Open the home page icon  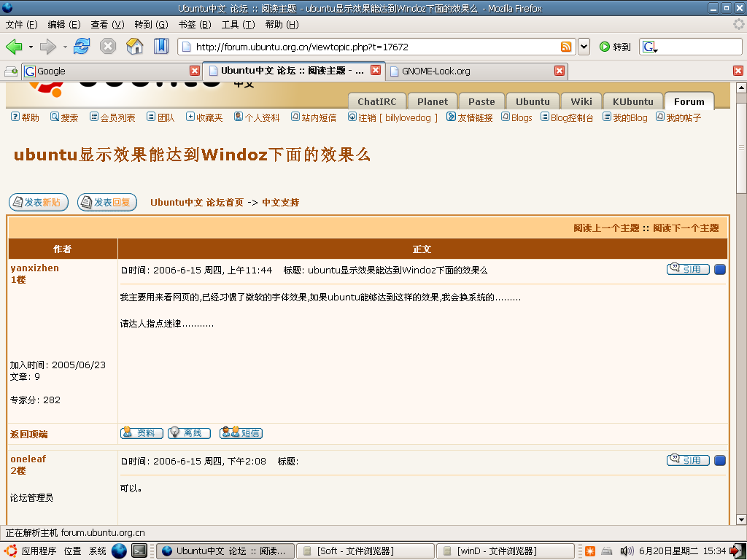point(135,46)
